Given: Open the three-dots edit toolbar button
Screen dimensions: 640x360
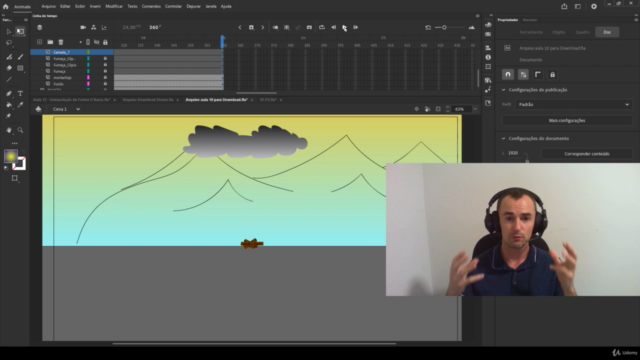Looking at the screenshot, I should click(15, 143).
